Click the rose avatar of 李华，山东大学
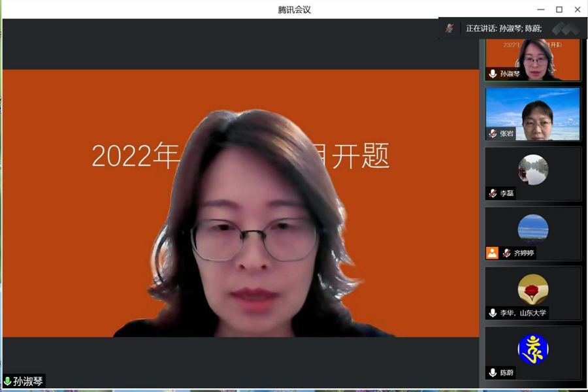 coord(532,289)
